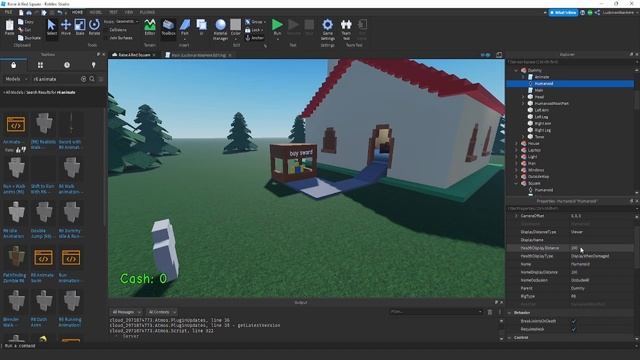
Task: Switch to the MODEL ribbon tab
Action: [96, 12]
